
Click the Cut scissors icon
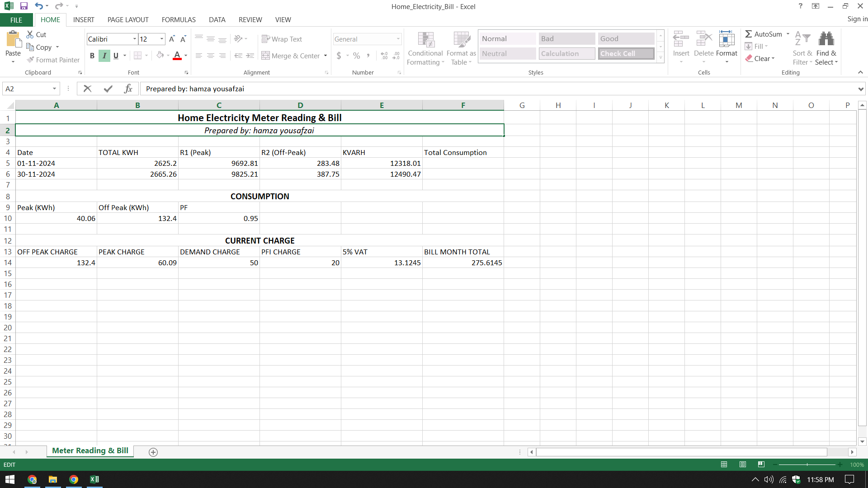pyautogui.click(x=30, y=34)
